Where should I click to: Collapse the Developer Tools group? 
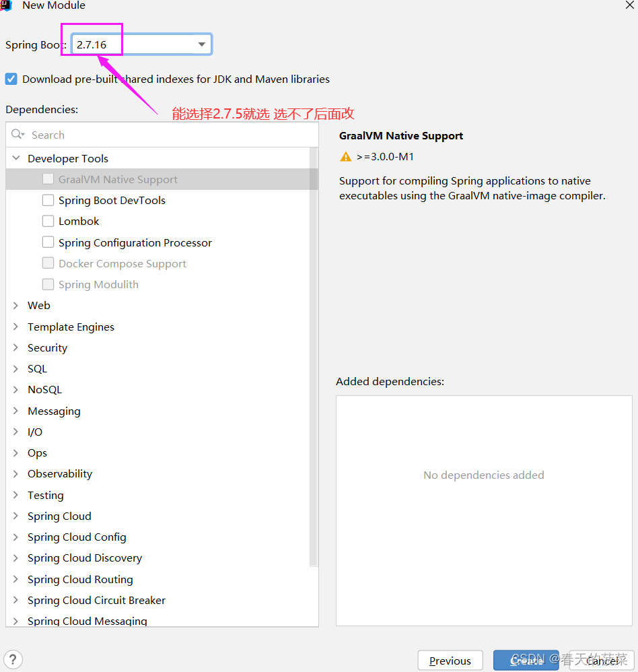pos(16,158)
